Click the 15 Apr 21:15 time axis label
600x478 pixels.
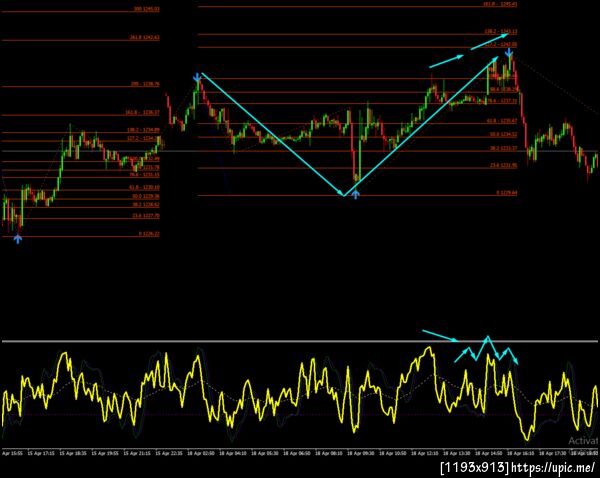coord(139,453)
